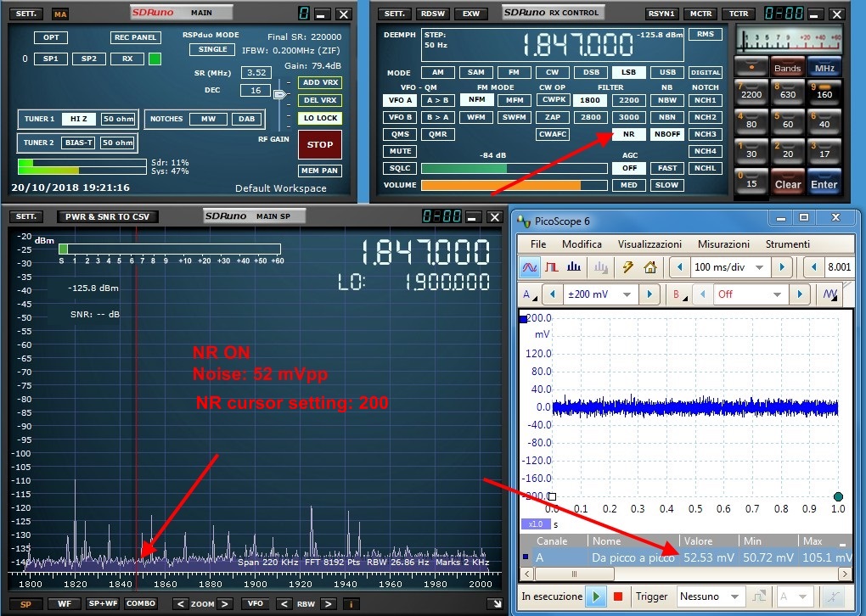This screenshot has height=616, width=866.
Task: Open channel A options button
Action: tap(529, 294)
